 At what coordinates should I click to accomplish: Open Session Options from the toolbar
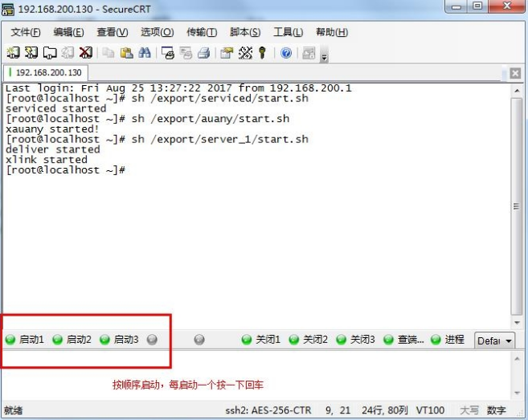227,53
